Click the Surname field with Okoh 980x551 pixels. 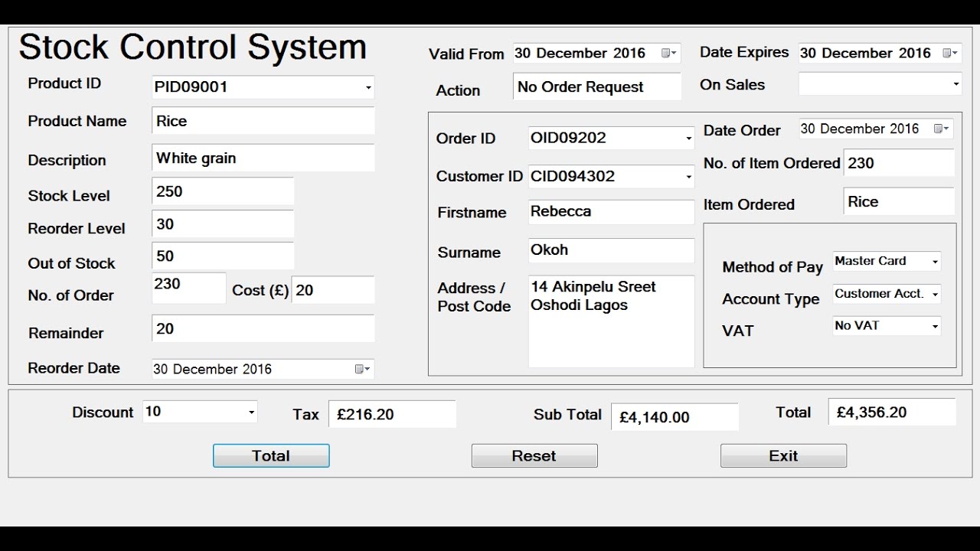(612, 250)
